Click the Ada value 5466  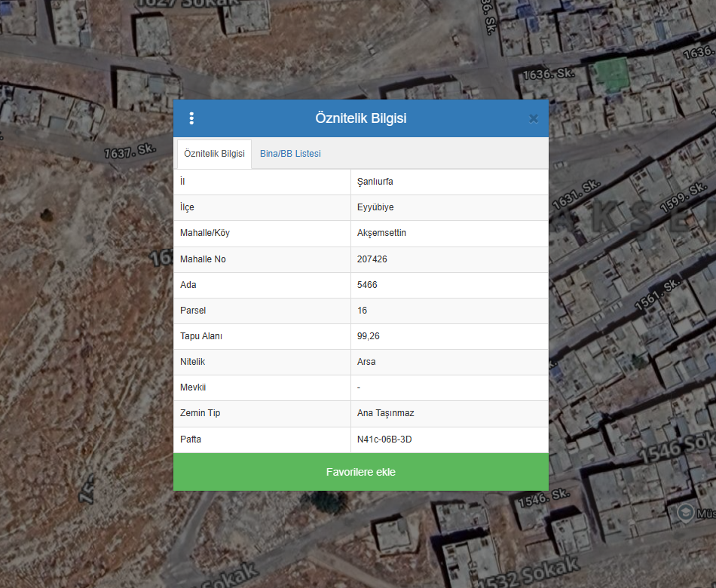point(367,285)
